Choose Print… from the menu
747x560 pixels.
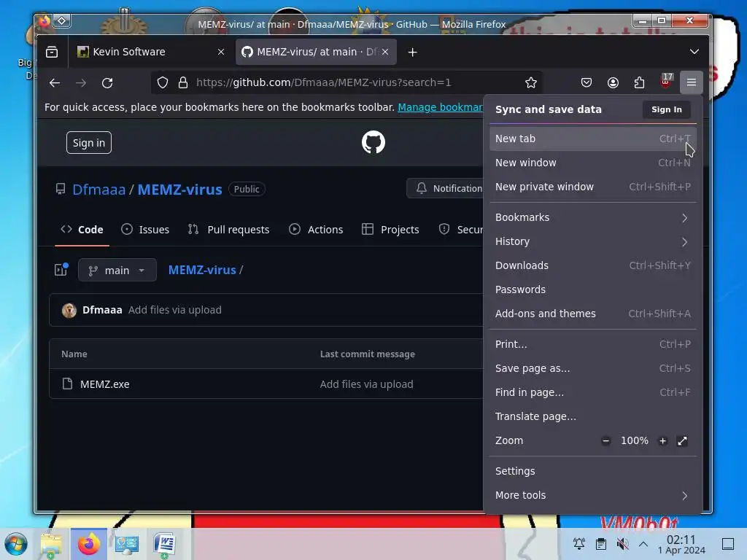592,344
